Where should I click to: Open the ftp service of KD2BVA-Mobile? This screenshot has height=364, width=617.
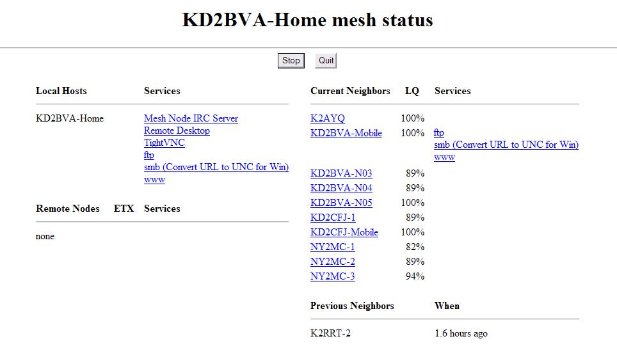tap(438, 133)
